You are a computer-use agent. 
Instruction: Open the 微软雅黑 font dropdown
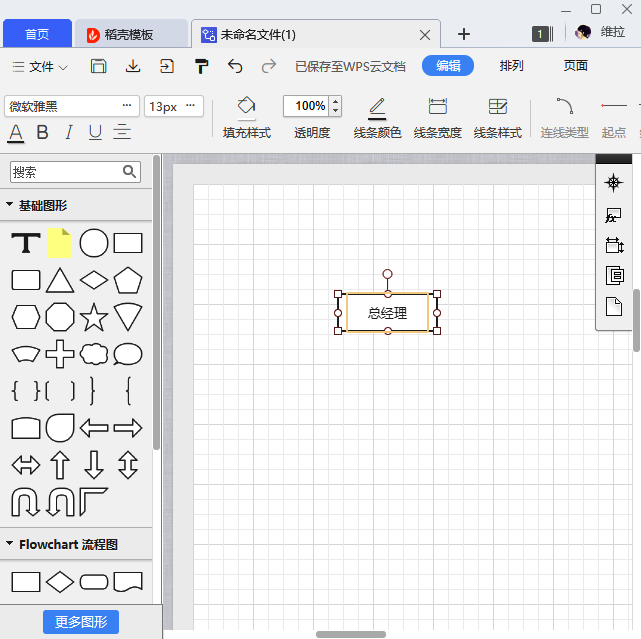tap(70, 106)
